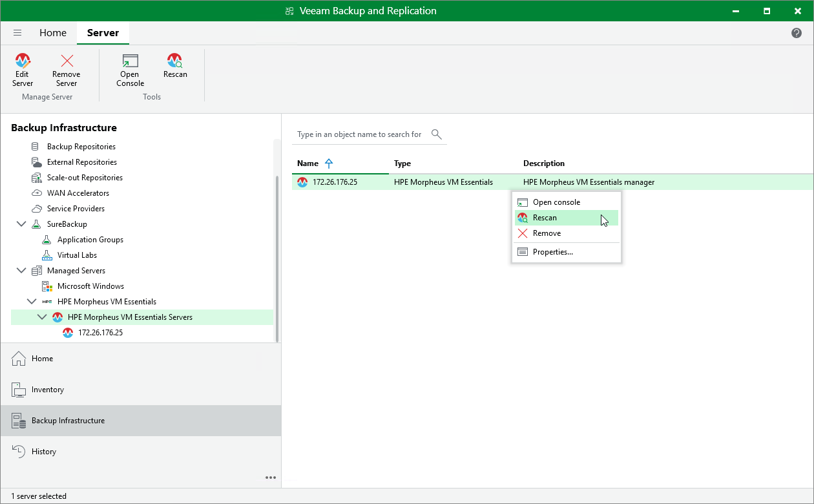Collapse the HPE Morpheus VM Essentials node
The image size is (814, 504).
click(32, 302)
